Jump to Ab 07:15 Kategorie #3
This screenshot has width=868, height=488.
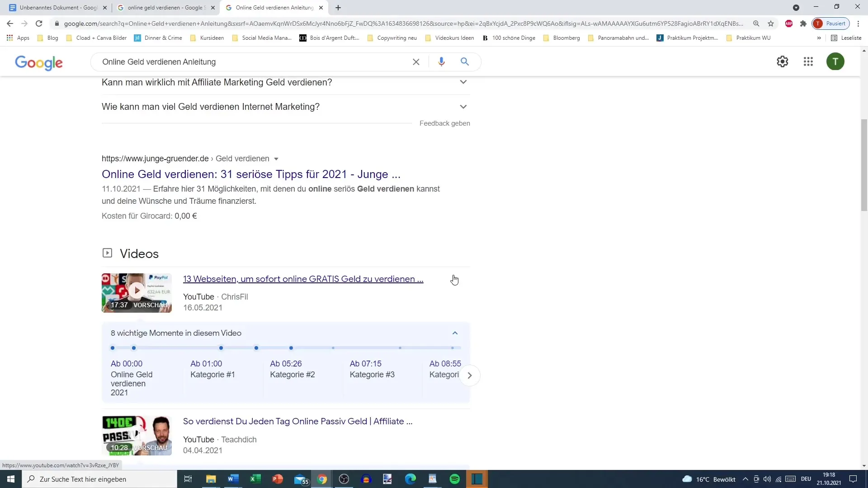(372, 369)
